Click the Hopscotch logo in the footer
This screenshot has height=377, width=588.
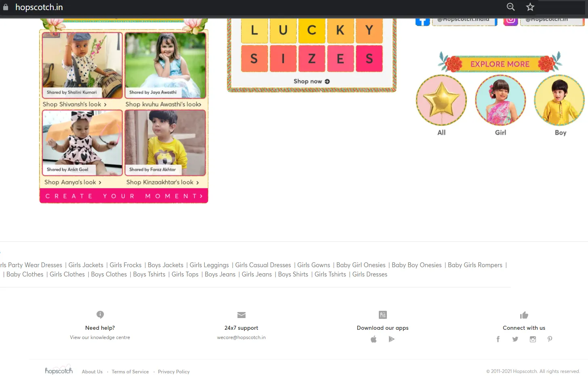click(x=59, y=371)
